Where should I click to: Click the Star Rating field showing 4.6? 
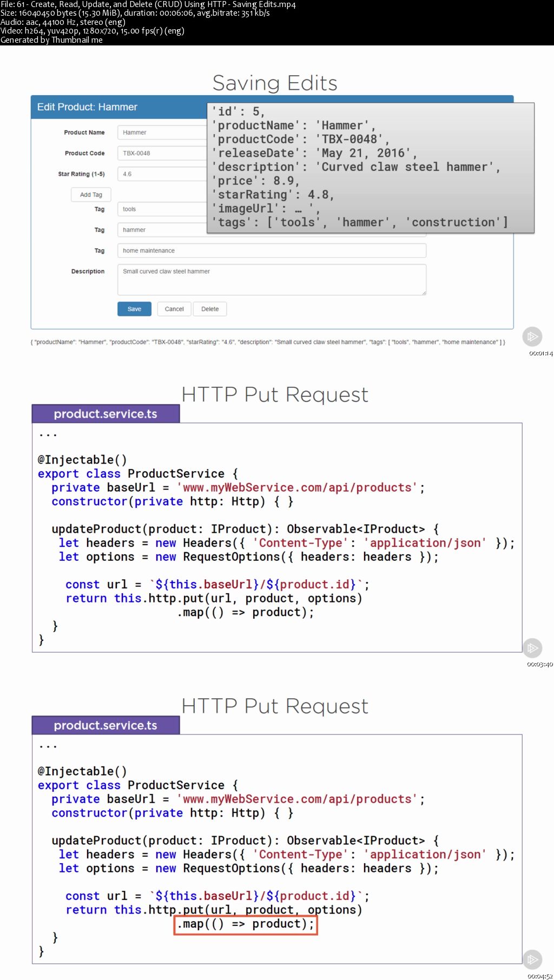point(162,174)
